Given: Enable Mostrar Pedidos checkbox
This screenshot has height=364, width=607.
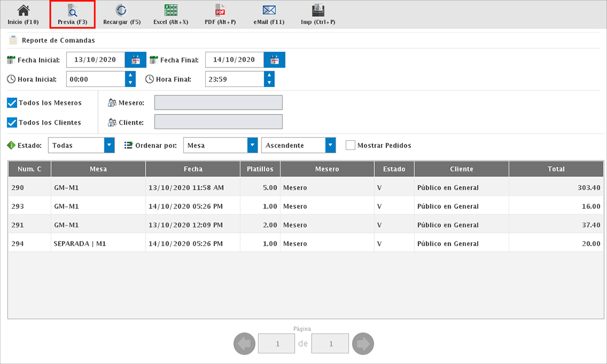Looking at the screenshot, I should point(351,145).
